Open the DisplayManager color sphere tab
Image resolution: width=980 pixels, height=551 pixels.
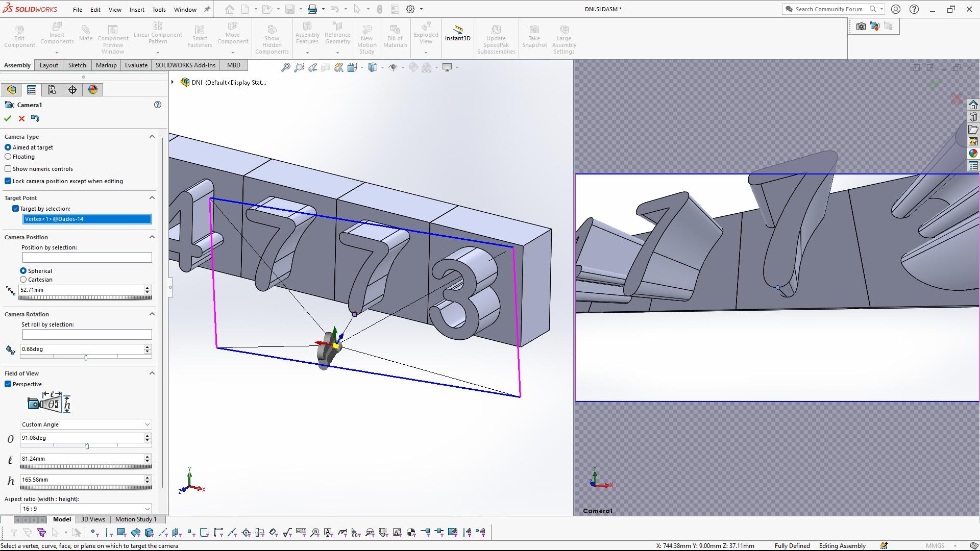click(93, 90)
